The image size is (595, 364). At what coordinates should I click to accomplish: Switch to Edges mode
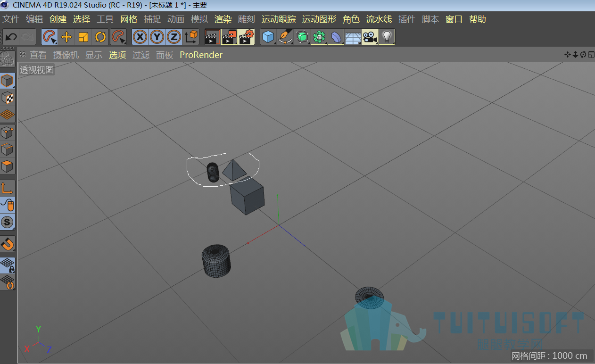tap(8, 149)
